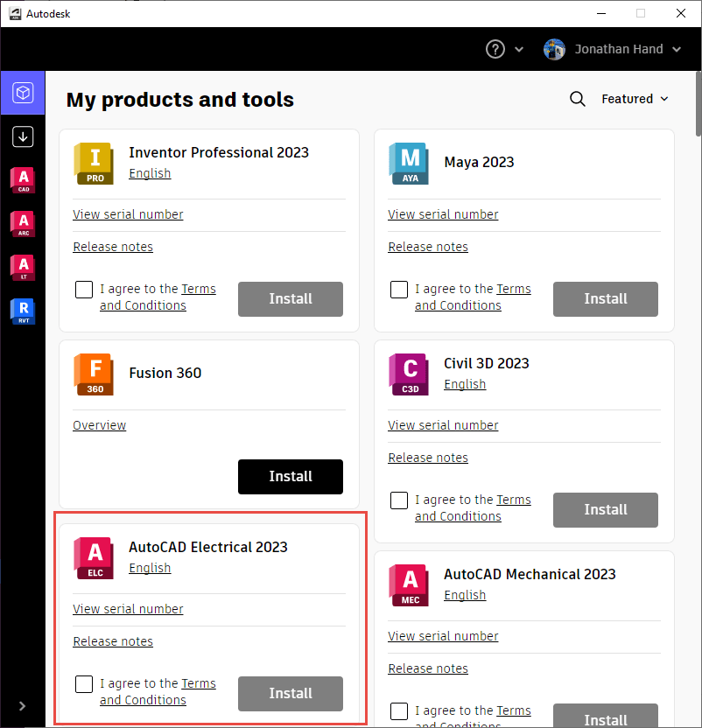The width and height of the screenshot is (702, 728).
Task: Open the search magnifier icon
Action: 578,99
